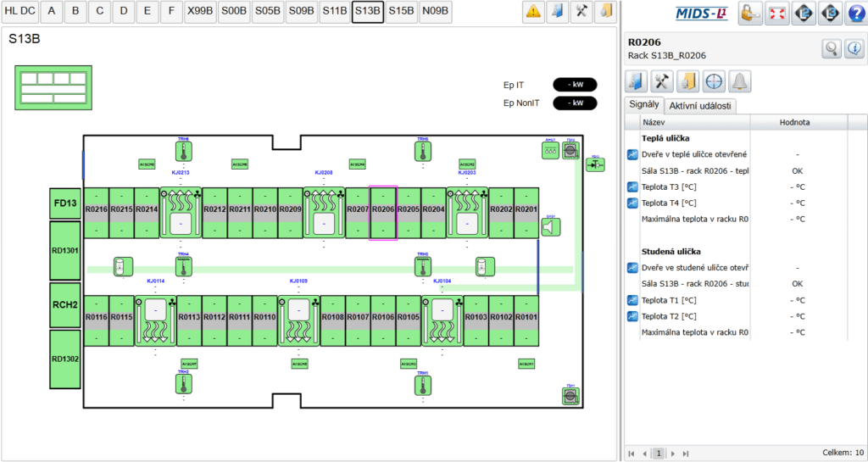The height and width of the screenshot is (462, 868).
Task: Select rack R0110 in floor plan
Action: tap(264, 317)
